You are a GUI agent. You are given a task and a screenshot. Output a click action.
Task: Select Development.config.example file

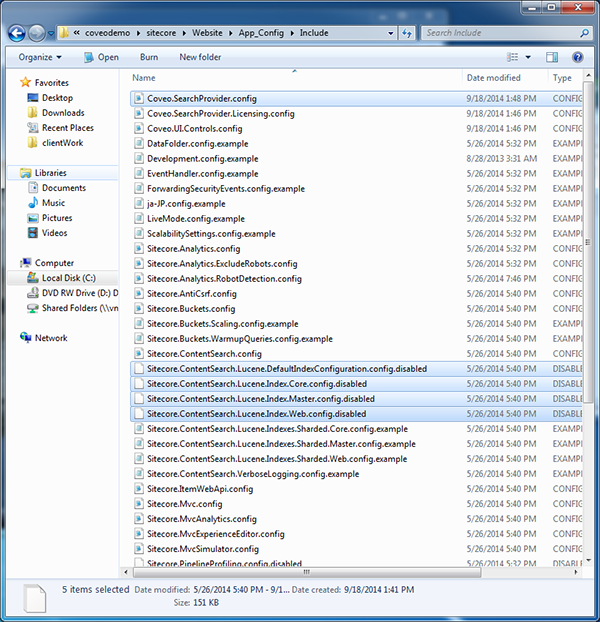[203, 159]
